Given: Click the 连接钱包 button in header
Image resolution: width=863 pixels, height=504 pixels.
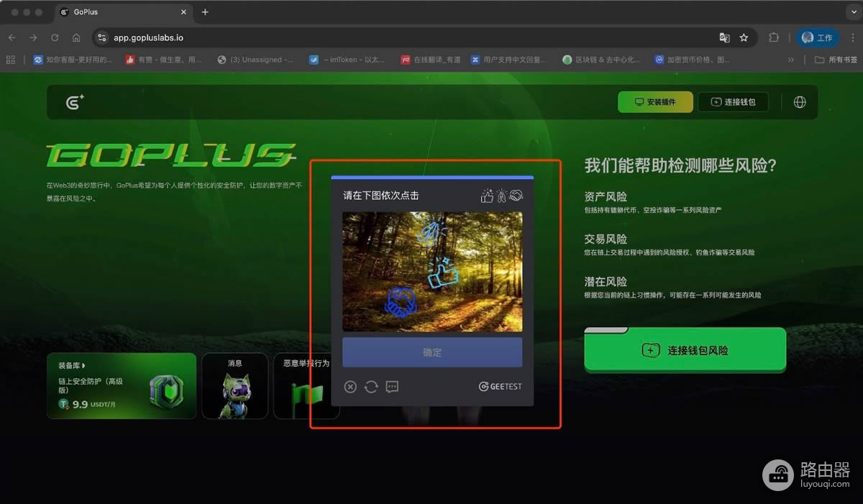Looking at the screenshot, I should 734,102.
